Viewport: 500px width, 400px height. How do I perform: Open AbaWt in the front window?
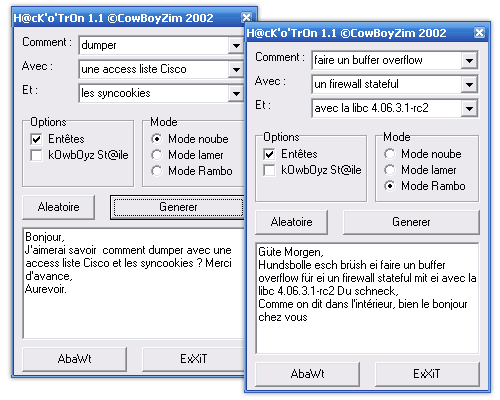[307, 374]
